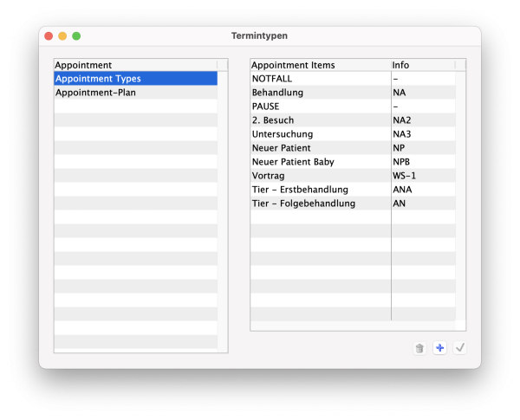The height and width of the screenshot is (420, 520).
Task: Sort by the Info column header
Action: coord(423,65)
